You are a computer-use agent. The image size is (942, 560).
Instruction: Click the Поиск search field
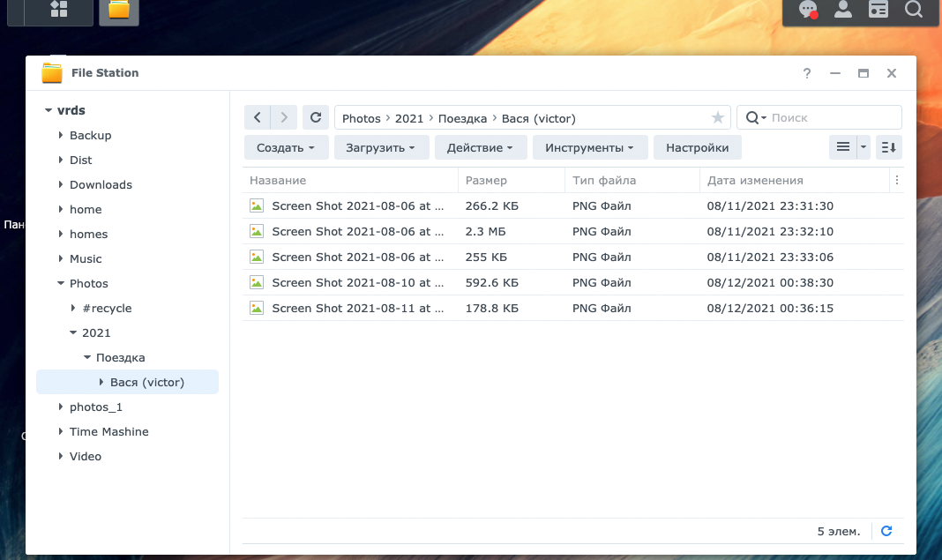click(829, 117)
